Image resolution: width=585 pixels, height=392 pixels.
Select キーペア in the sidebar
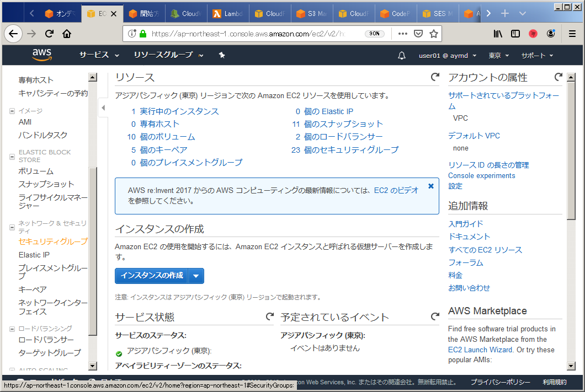(x=33, y=289)
